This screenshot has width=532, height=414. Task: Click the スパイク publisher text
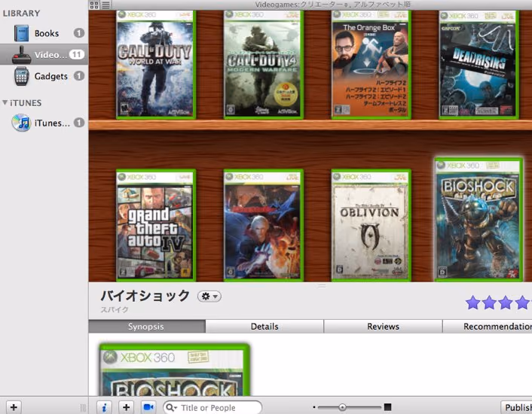click(x=115, y=309)
